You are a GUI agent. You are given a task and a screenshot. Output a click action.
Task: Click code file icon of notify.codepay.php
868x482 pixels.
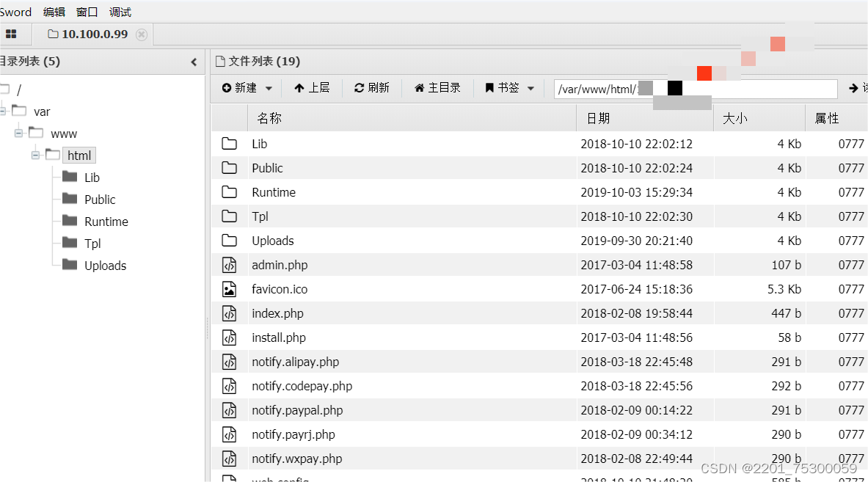pos(229,386)
